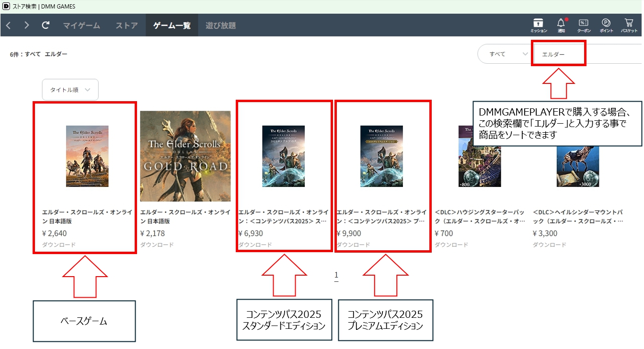The image size is (644, 349).
Task: Click the エルダー・スクロールズ・オンライン 日本語版 title priced ¥2,640
Action: (x=87, y=217)
